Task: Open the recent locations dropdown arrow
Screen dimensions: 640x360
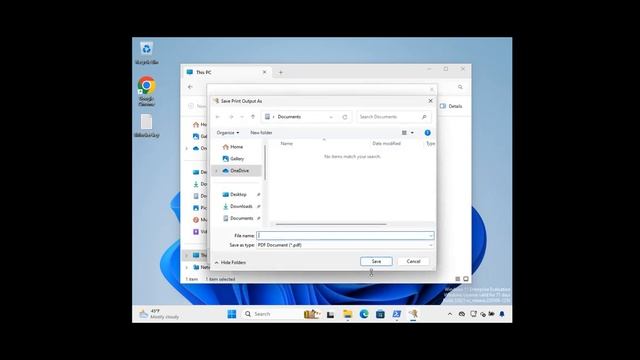Action: 242,117
